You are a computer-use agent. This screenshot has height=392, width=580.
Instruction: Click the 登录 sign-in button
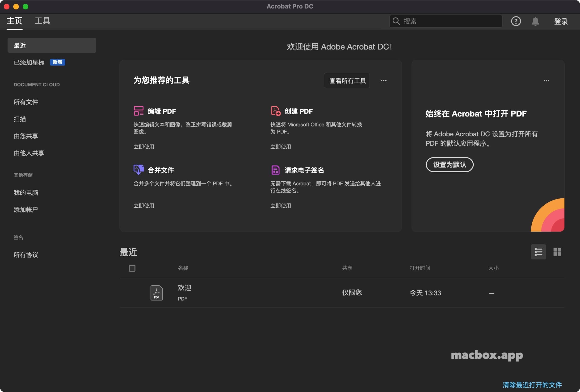click(561, 21)
